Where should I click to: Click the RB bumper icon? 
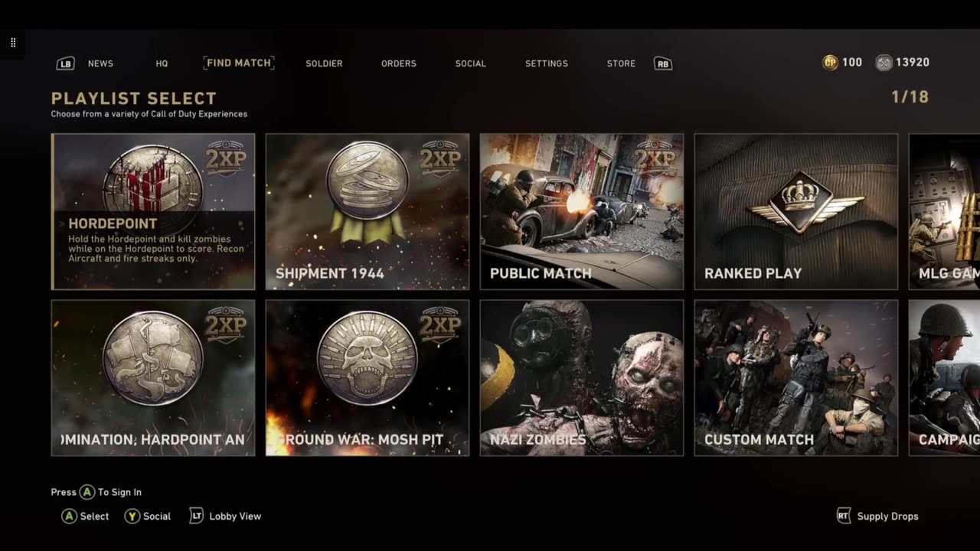point(663,64)
